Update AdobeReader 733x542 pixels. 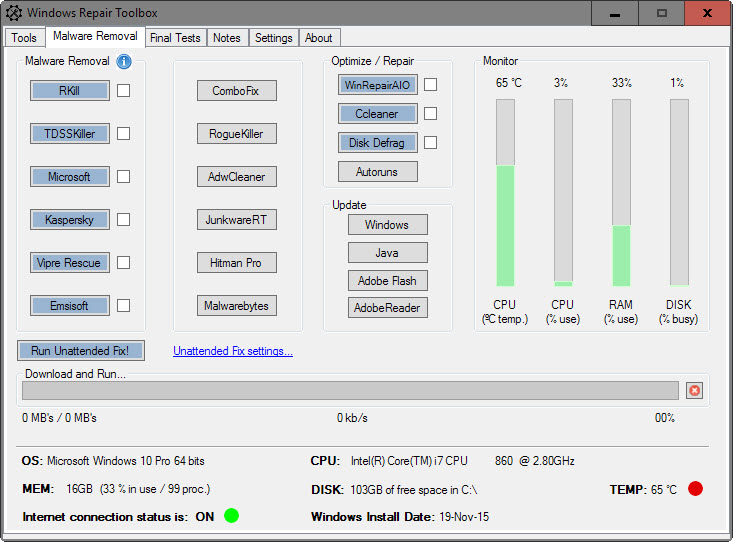click(388, 308)
